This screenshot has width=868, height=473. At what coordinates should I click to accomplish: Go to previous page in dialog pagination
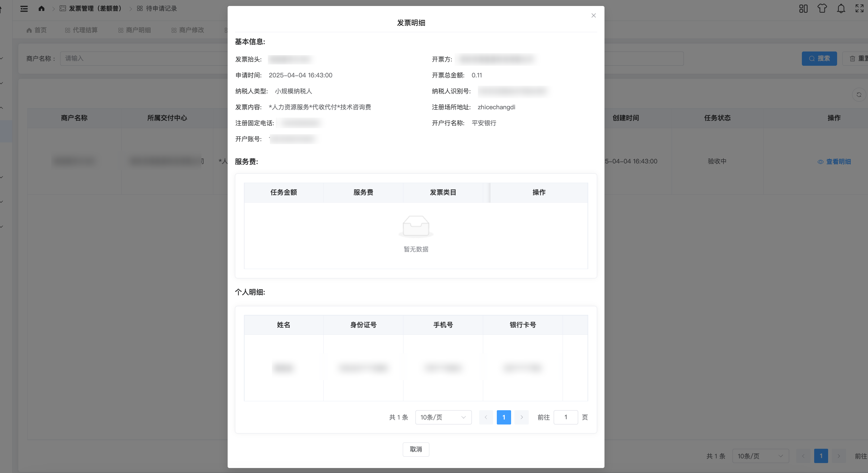point(486,417)
